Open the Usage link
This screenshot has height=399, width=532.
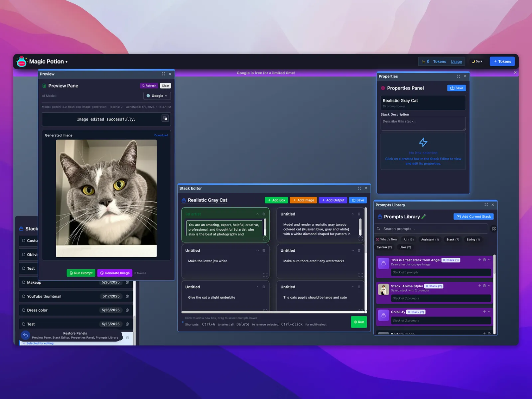(456, 62)
